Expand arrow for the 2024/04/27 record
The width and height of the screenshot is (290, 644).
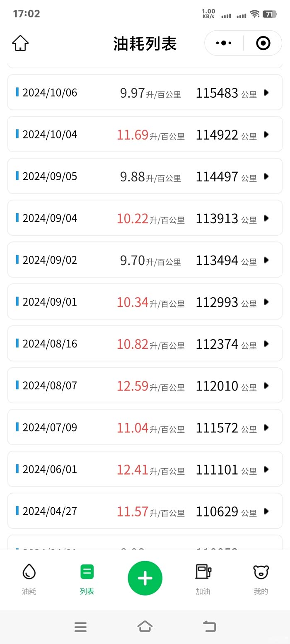pyautogui.click(x=266, y=511)
